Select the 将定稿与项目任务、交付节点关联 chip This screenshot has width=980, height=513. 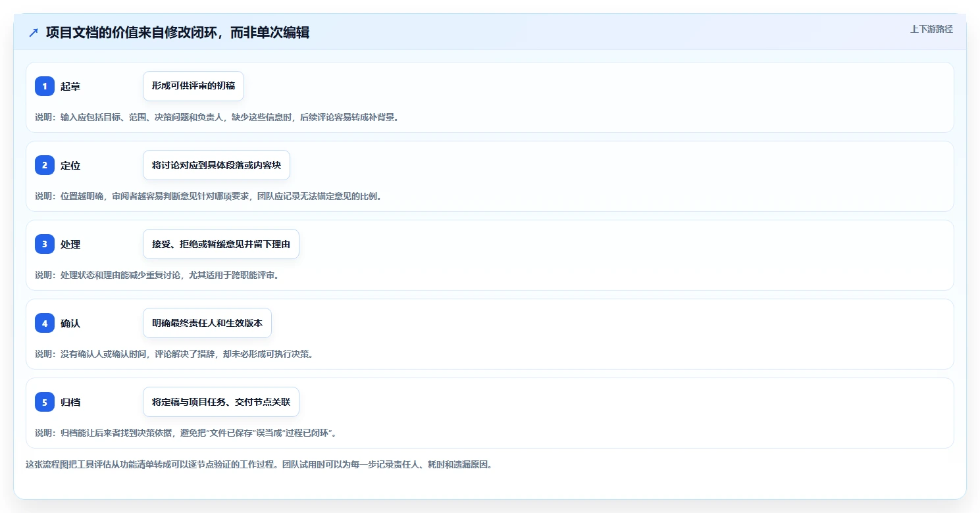221,402
